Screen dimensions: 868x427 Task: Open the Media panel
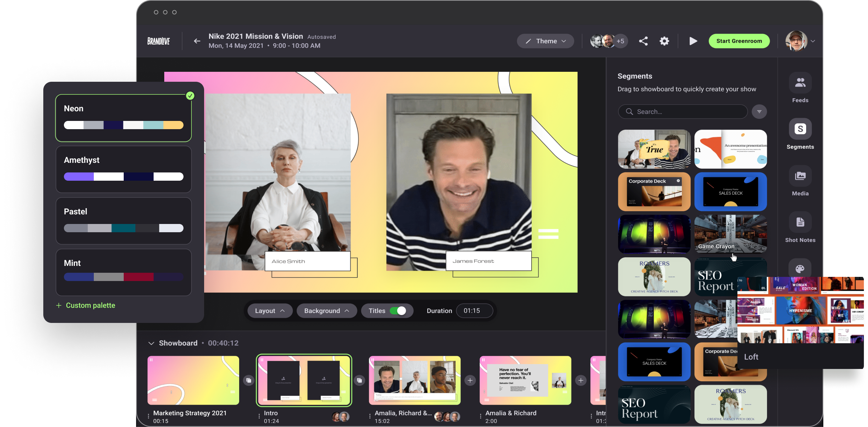(x=800, y=176)
